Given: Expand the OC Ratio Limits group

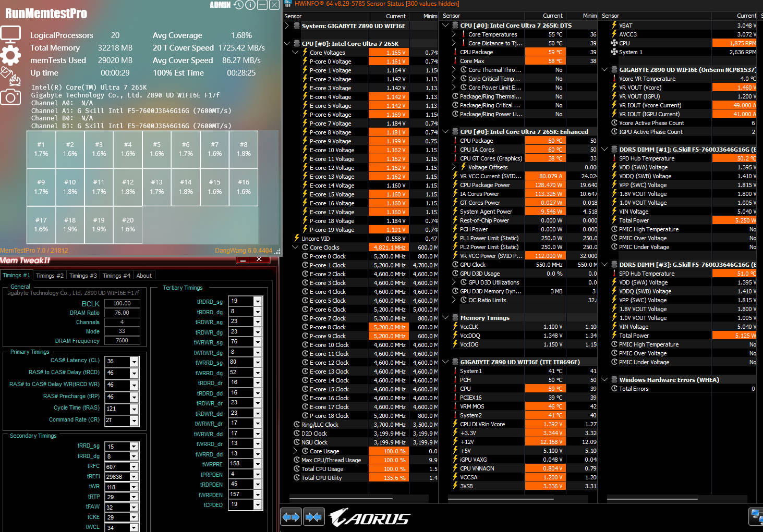Looking at the screenshot, I should click(x=454, y=300).
